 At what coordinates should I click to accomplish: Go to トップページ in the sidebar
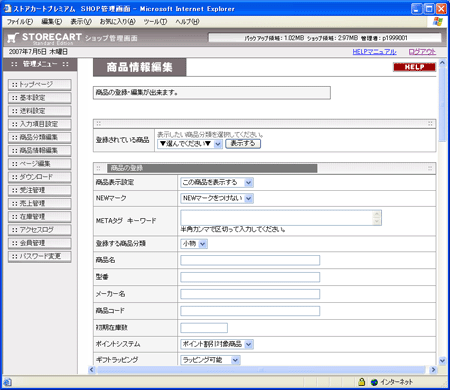pyautogui.click(x=40, y=85)
